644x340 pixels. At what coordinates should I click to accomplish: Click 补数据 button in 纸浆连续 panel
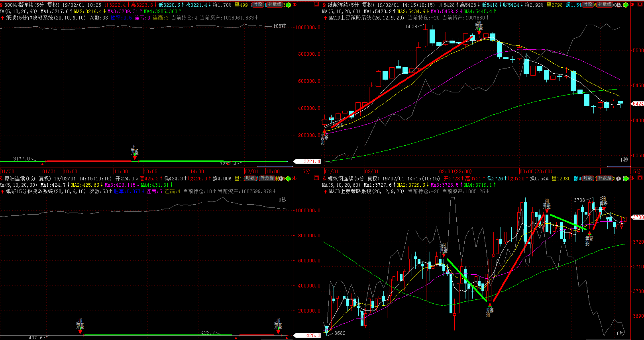click(605, 4)
